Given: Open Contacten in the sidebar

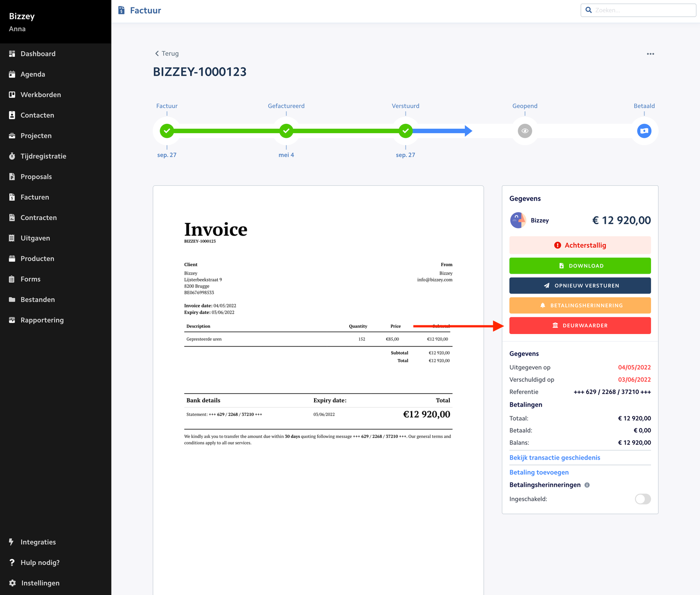Looking at the screenshot, I should [56, 115].
